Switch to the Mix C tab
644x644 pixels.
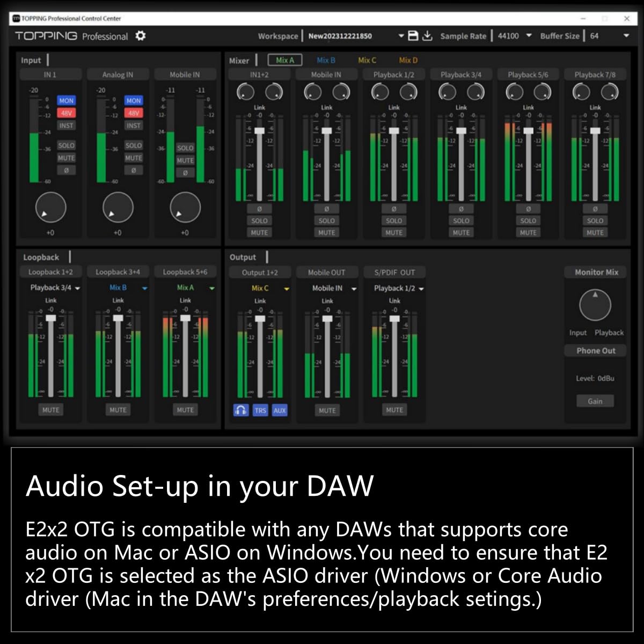click(367, 60)
